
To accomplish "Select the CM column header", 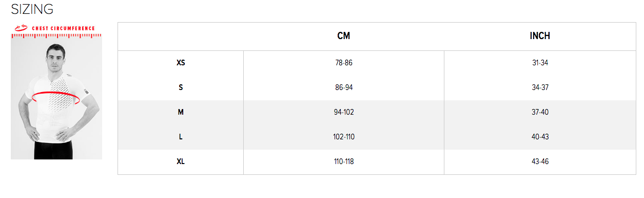I will pos(344,36).
